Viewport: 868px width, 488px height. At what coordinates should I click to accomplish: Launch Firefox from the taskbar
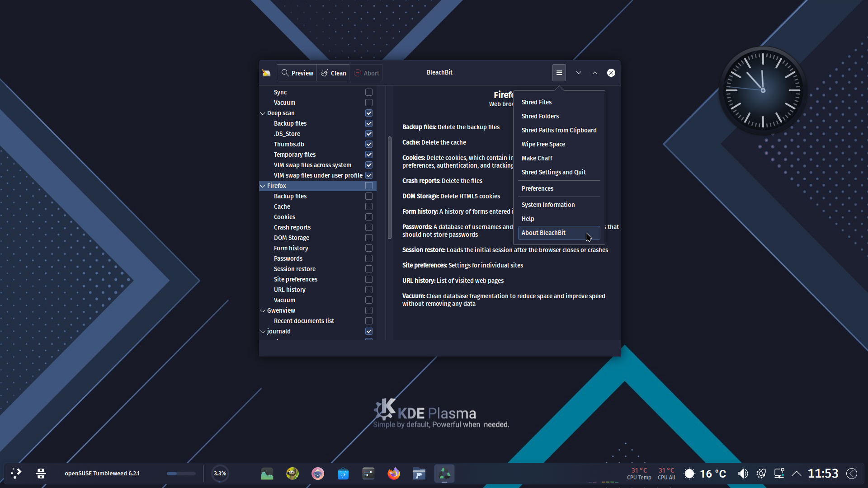(394, 474)
